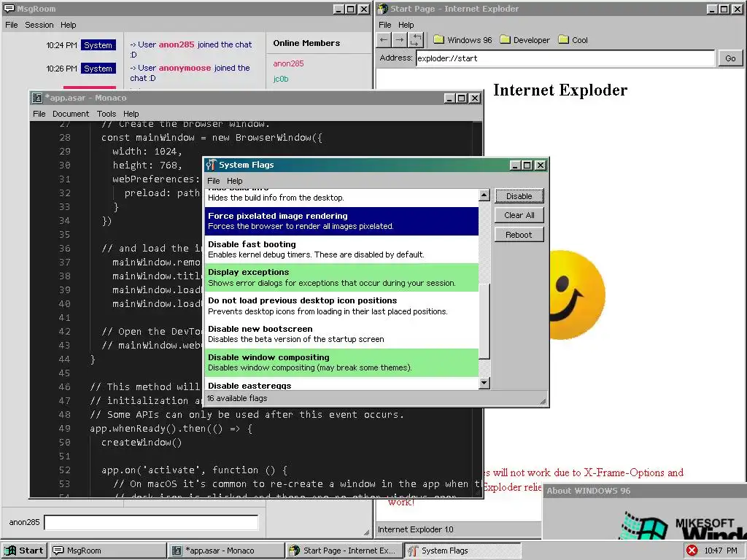Viewport: 747px width, 560px height.
Task: Toggle the Disable fast booting flag
Action: tap(341, 249)
